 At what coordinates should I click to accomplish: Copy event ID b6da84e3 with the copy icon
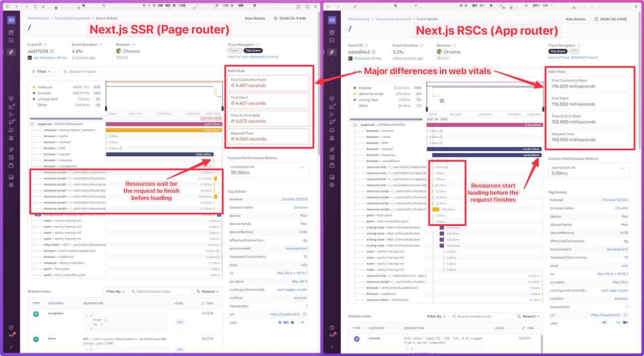[x=373, y=52]
